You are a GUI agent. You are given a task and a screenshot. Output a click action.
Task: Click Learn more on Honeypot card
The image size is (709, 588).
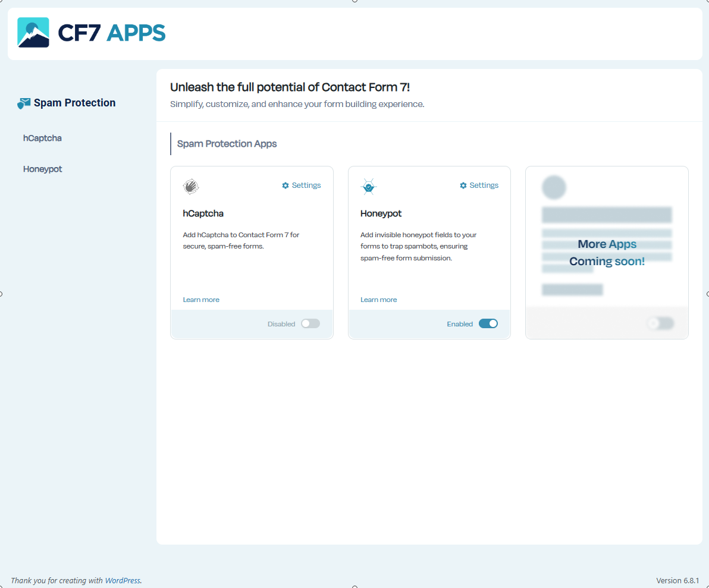pyautogui.click(x=378, y=300)
